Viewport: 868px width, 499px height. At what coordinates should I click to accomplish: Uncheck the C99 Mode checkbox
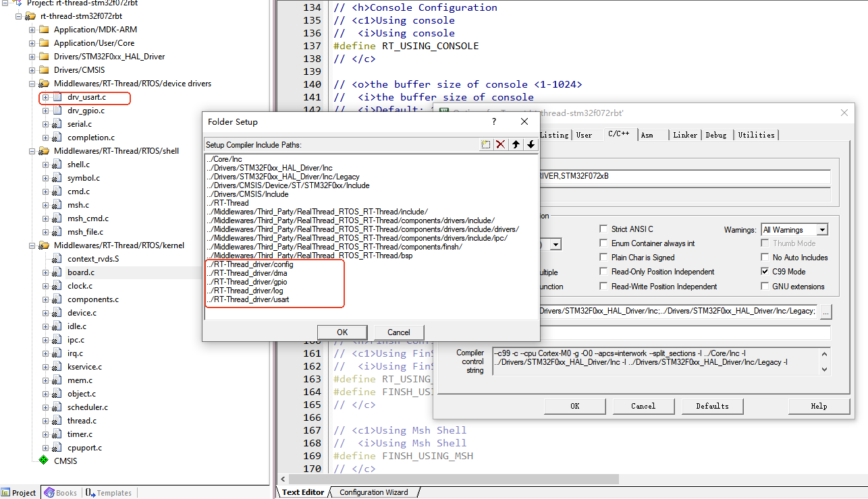[x=765, y=272]
